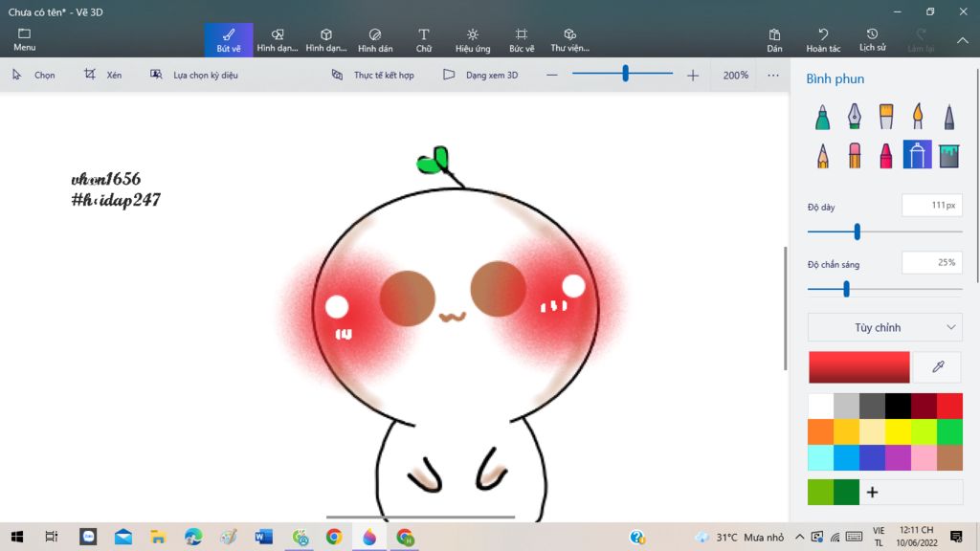980x551 pixels.
Task: Open the Windows Start menu
Action: point(17,537)
